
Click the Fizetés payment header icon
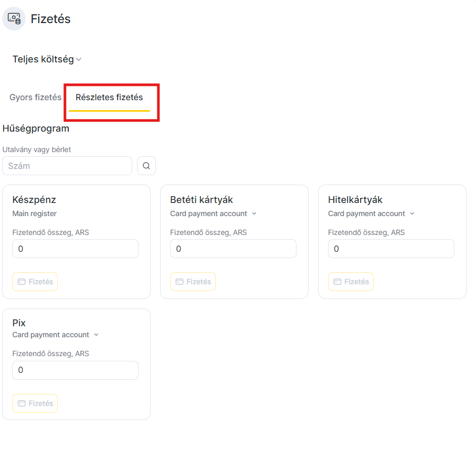(x=14, y=18)
